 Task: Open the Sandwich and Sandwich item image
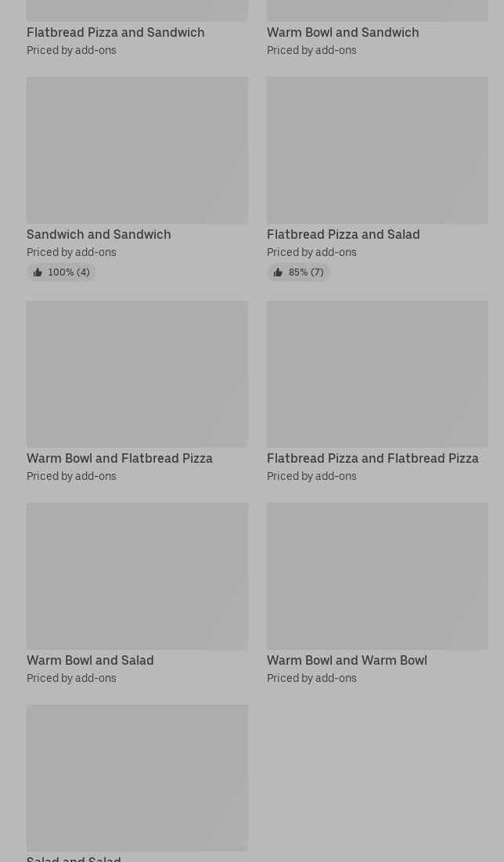click(137, 150)
